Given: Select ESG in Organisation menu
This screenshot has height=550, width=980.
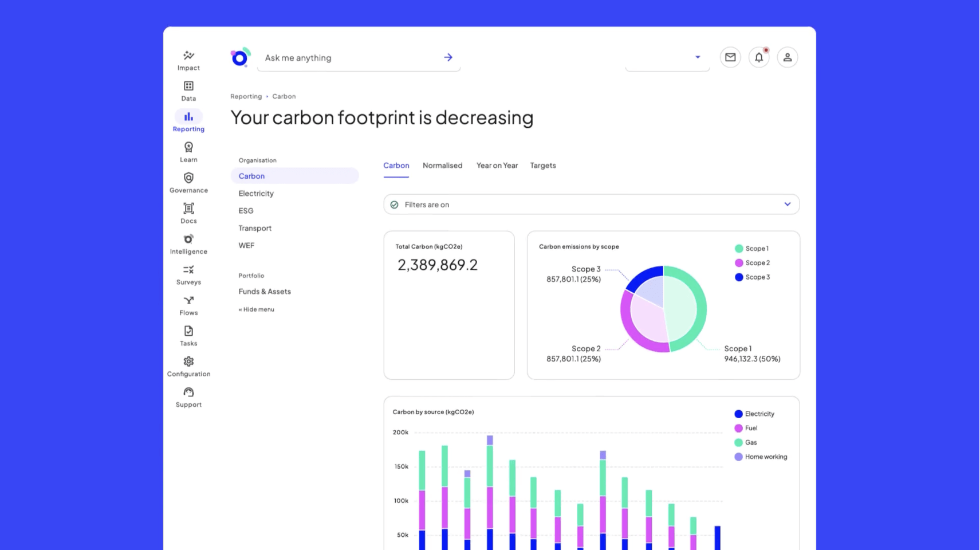Looking at the screenshot, I should 246,211.
